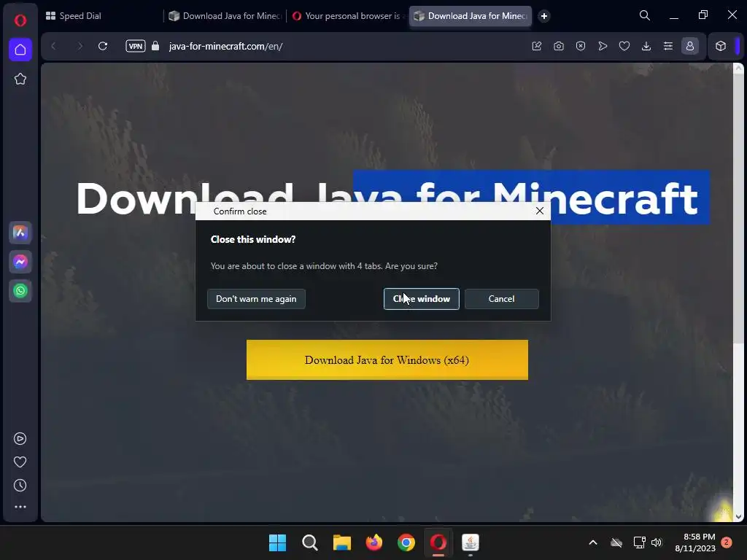
Task: Open Easy Setup sliders icon
Action: pyautogui.click(x=668, y=46)
